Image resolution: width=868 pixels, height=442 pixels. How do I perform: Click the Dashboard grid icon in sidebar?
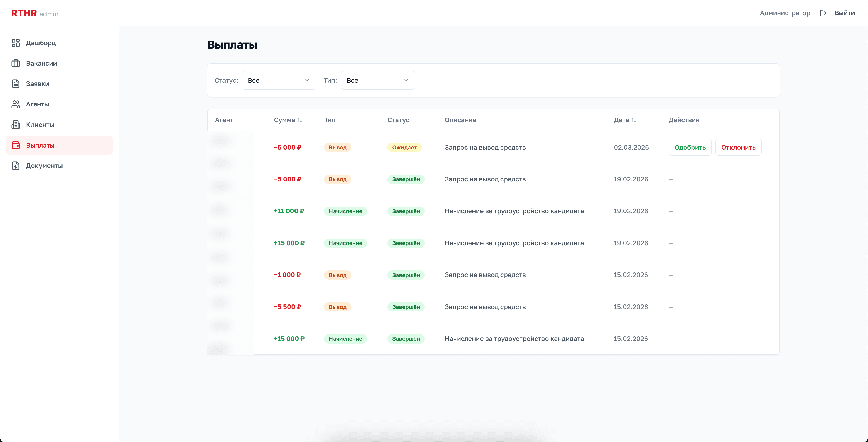click(16, 43)
